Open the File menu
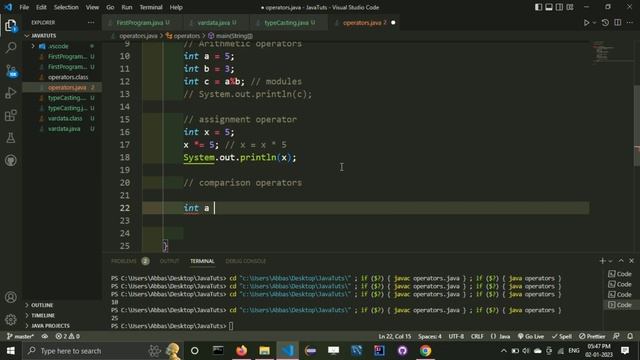 tap(24, 7)
